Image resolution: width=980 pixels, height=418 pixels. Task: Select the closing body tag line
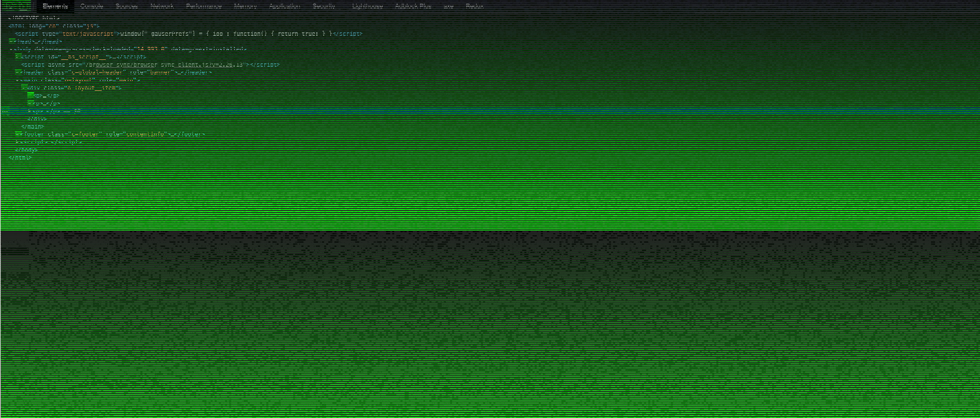tap(26, 150)
